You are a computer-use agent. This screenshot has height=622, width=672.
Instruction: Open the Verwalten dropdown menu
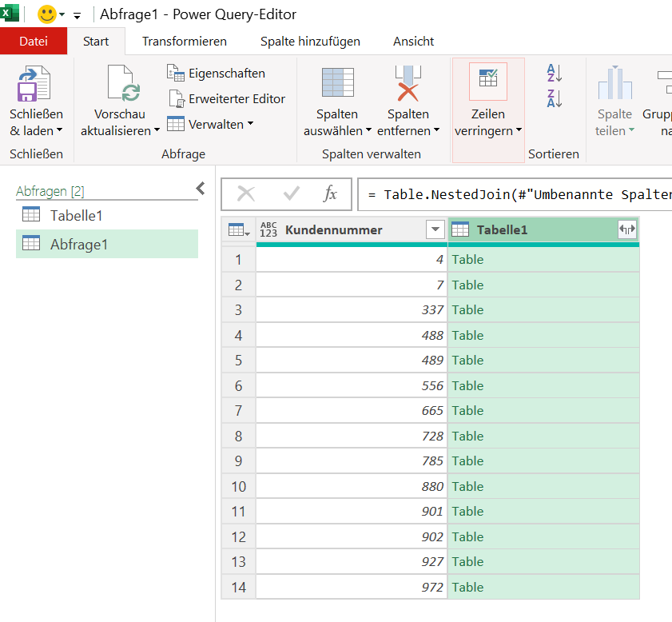(x=211, y=124)
